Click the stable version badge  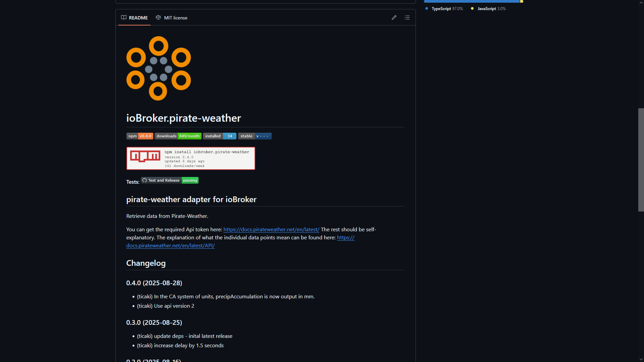pyautogui.click(x=255, y=136)
